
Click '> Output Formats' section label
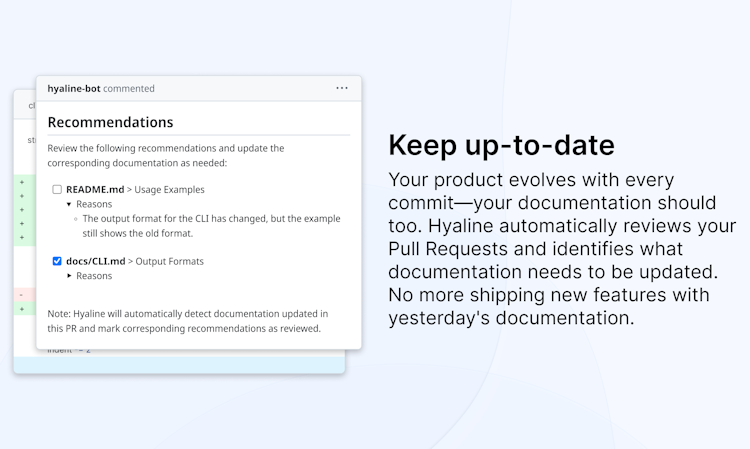click(165, 261)
